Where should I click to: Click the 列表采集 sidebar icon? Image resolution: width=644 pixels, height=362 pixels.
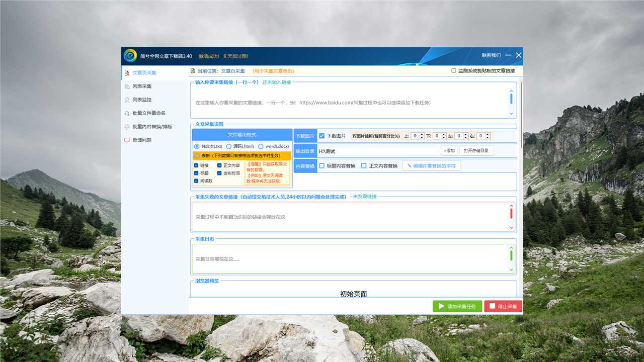(127, 86)
